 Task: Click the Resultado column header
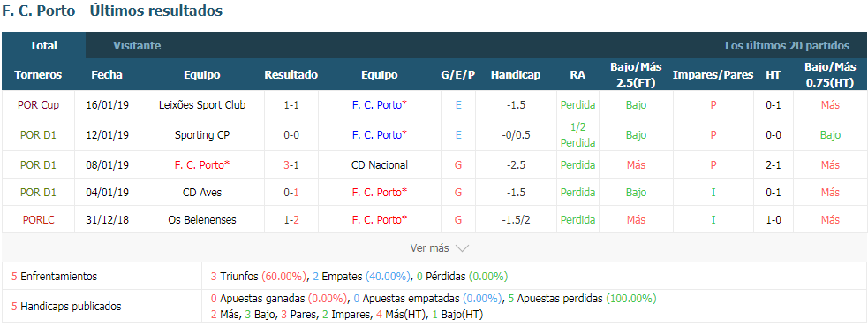coord(291,75)
